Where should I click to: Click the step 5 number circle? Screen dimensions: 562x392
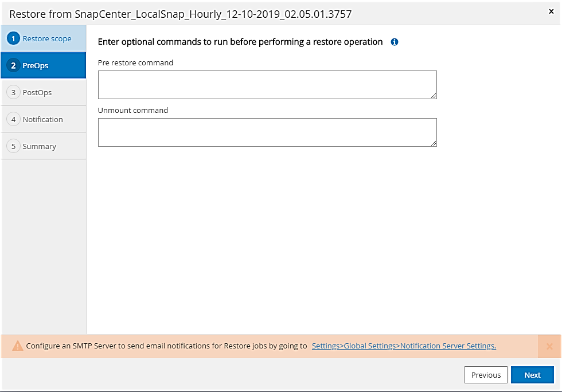coord(13,146)
